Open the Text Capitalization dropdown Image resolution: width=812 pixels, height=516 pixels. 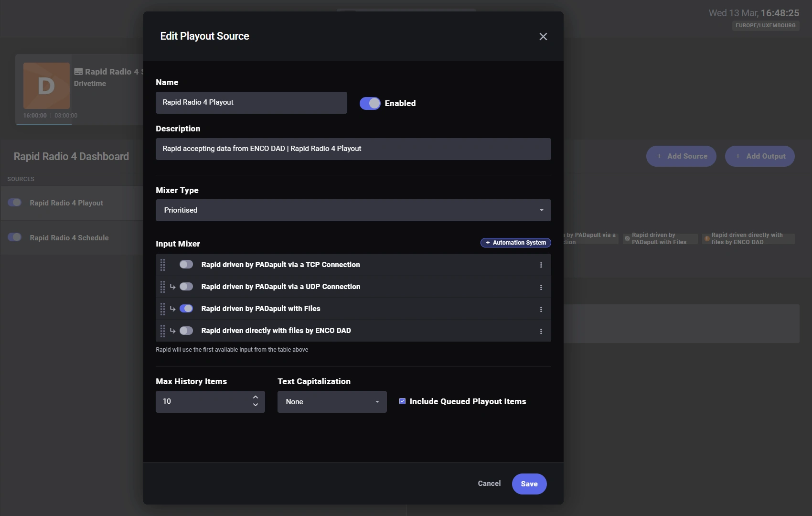pos(332,402)
